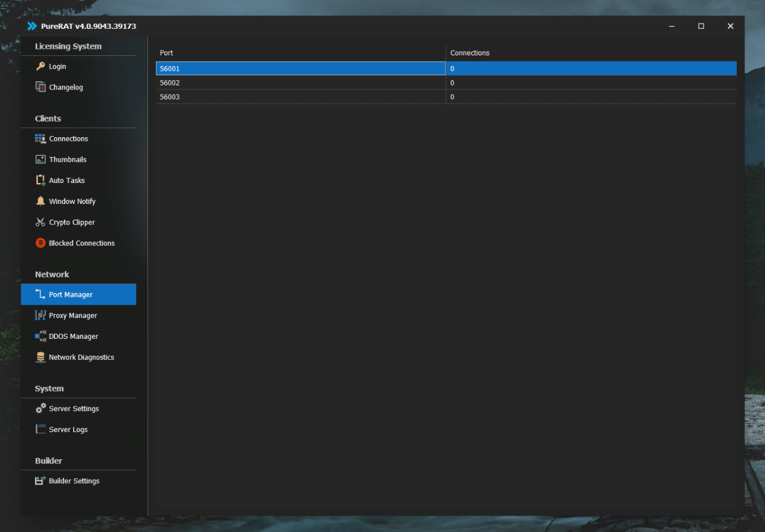Click the bell icon for Window Notify
Screen dimensions: 765x532
click(40, 201)
